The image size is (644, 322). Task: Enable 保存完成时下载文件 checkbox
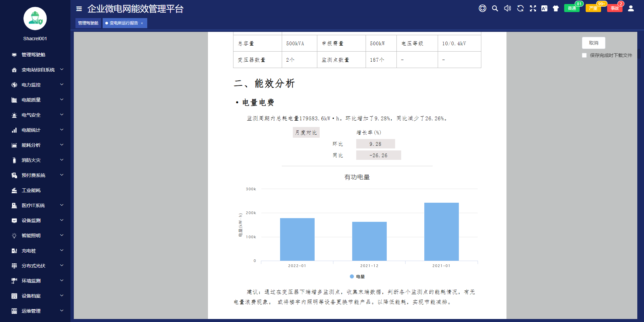[584, 55]
